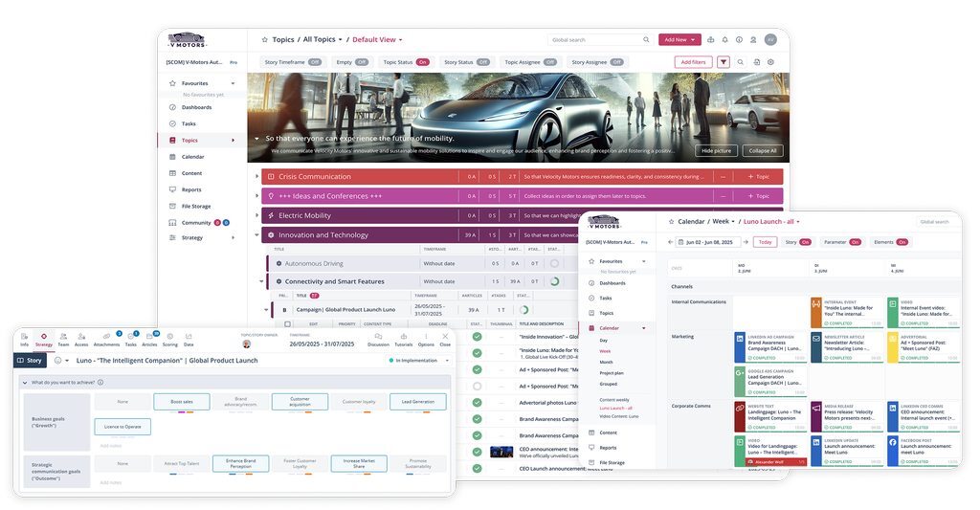Image resolution: width=980 pixels, height=510 pixels.
Task: Select Day view in Calendar sidebar
Action: pos(603,341)
